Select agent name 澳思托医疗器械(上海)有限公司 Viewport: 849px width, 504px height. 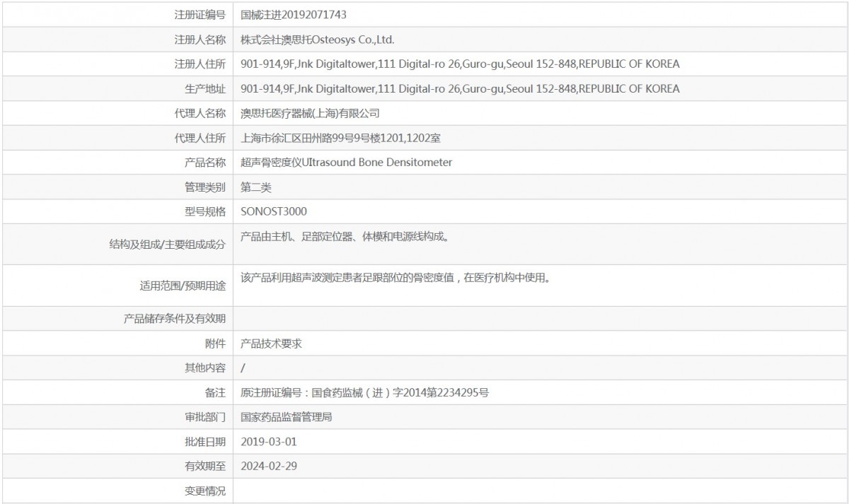311,113
